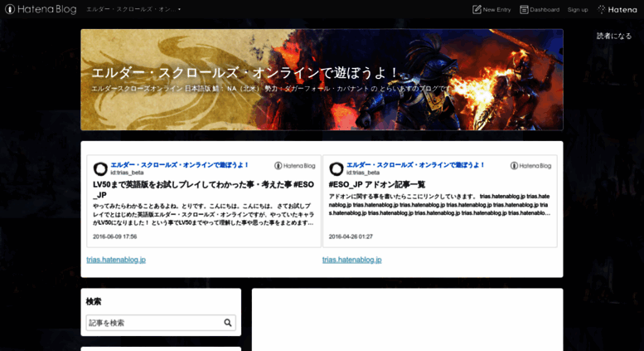Go to Dashboard in top bar

tap(540, 9)
